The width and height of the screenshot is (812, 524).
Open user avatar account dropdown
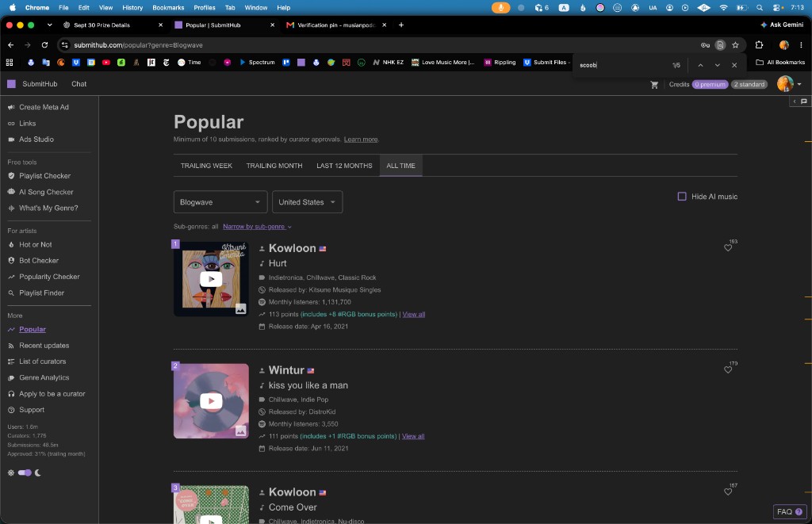(x=789, y=84)
